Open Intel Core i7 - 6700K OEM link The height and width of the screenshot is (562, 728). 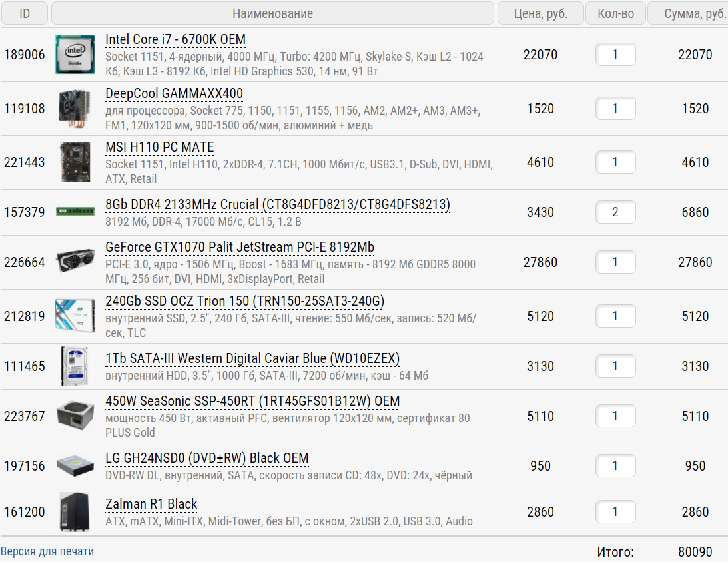coord(175,39)
